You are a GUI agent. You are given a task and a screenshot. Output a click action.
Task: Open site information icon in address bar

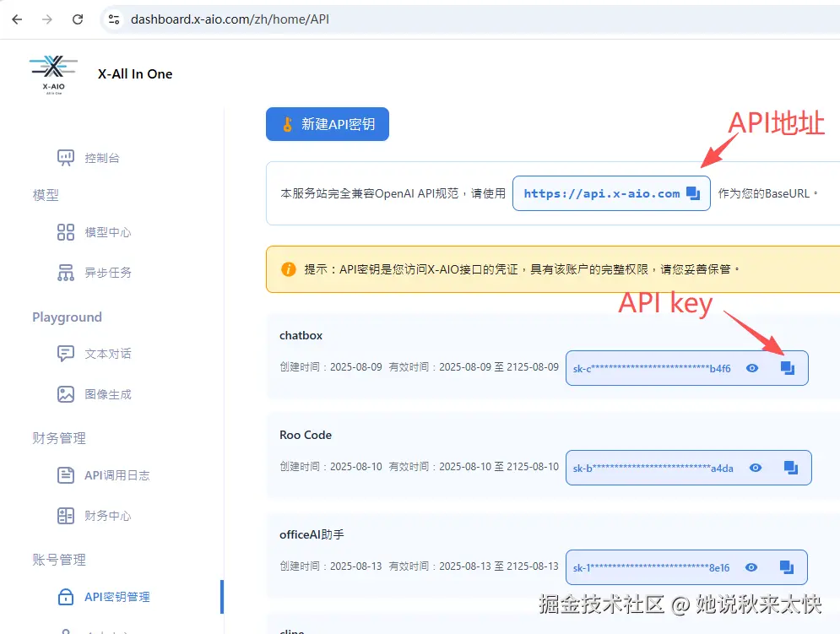coord(114,19)
